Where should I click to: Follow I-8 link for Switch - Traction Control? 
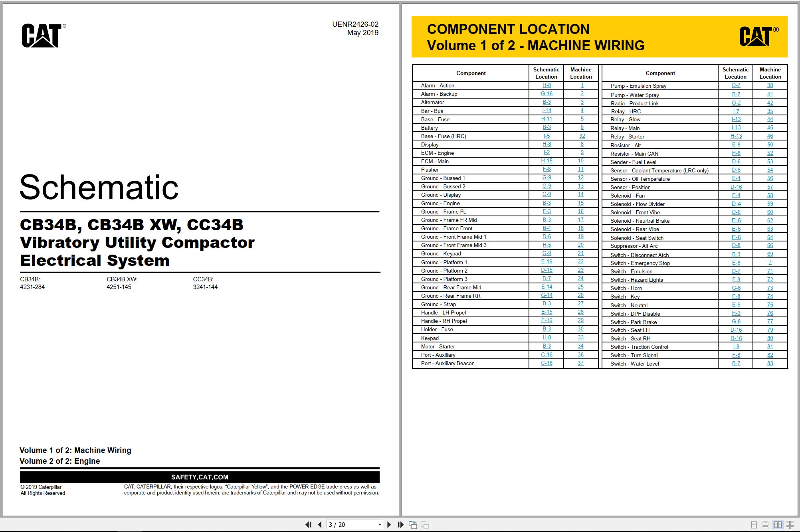(x=736, y=346)
